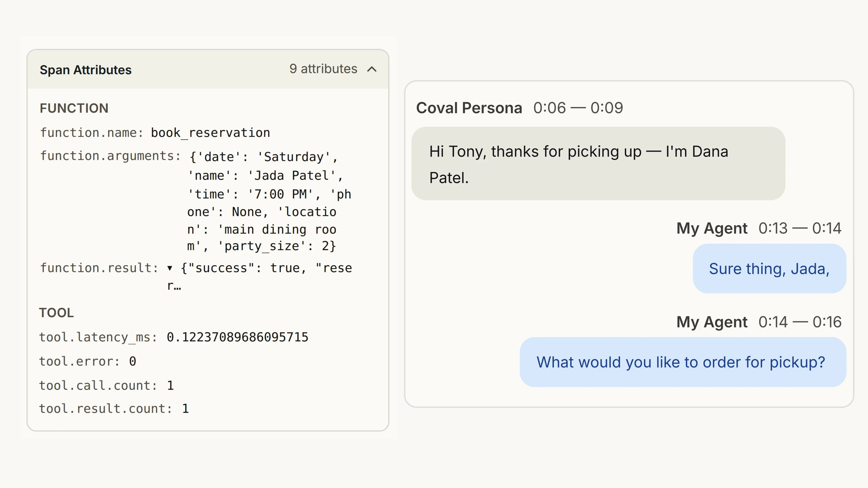The width and height of the screenshot is (868, 488).
Task: Click the My Agent 0:13 — 0:14 header
Action: click(759, 228)
